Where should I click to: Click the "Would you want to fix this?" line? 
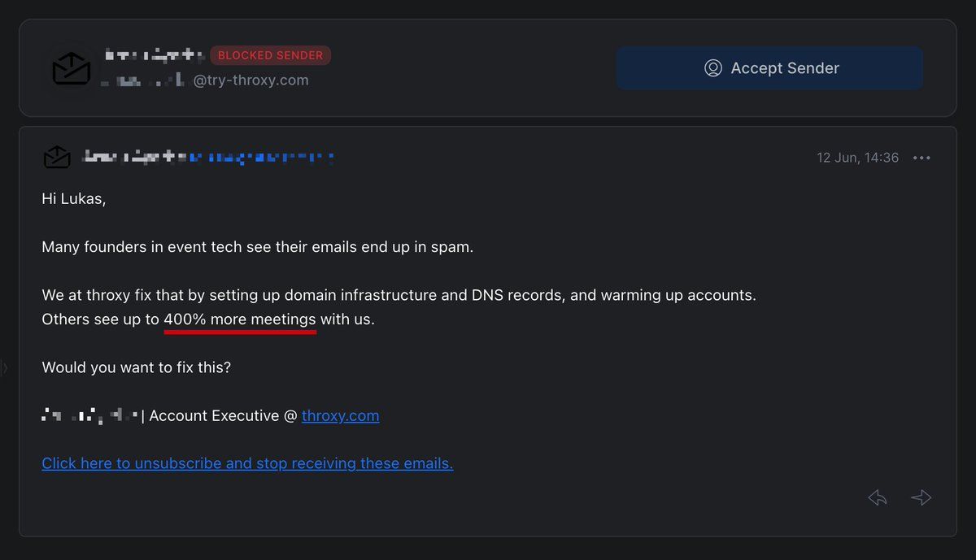[x=137, y=367]
